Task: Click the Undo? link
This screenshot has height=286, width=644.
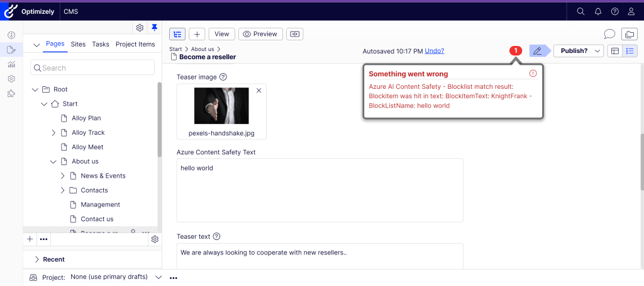Action: click(x=438, y=51)
